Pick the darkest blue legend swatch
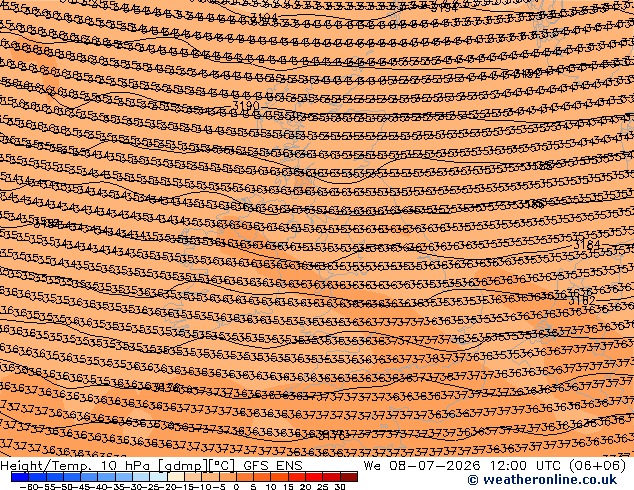 (x=20, y=477)
